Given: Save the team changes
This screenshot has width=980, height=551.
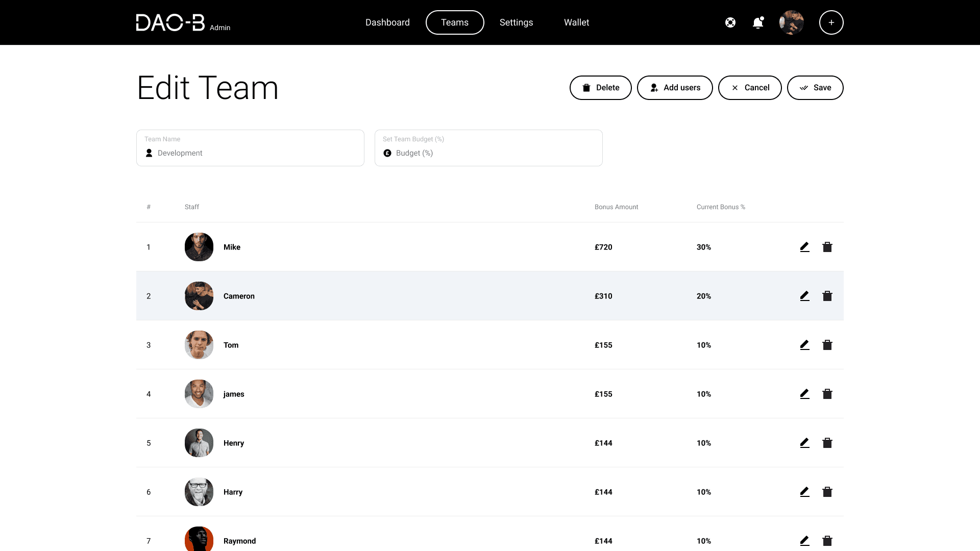Looking at the screenshot, I should coord(815,88).
